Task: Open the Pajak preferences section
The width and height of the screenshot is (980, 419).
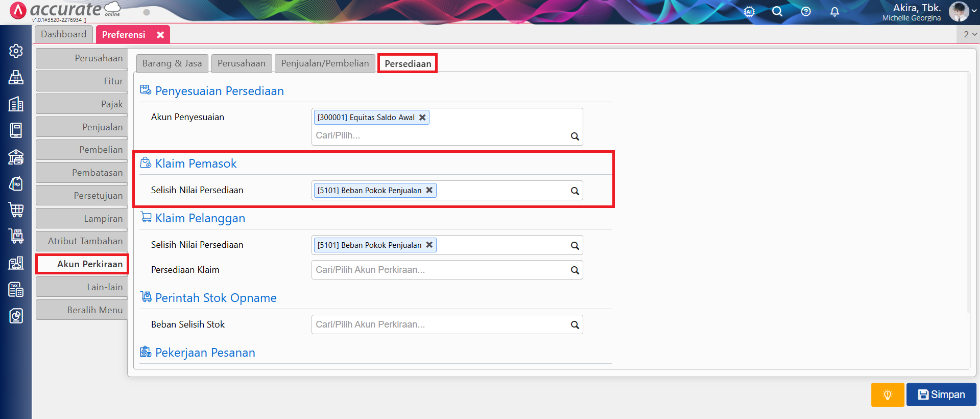Action: [82, 104]
